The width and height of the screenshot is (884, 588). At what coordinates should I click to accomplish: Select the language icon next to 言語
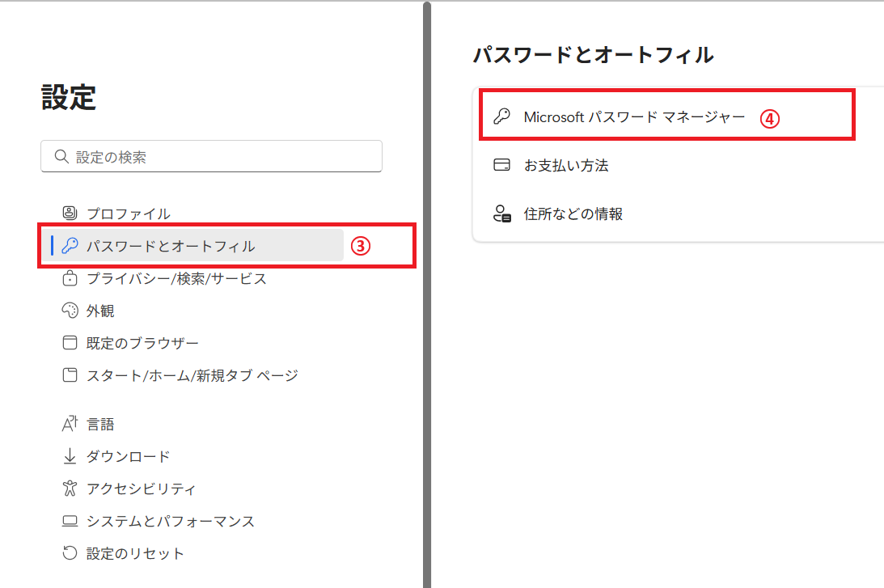coord(70,424)
